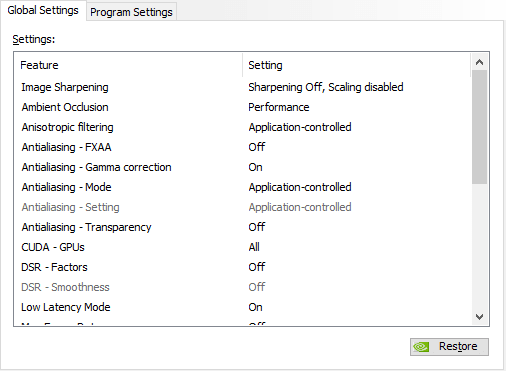
Task: Click the Restore button
Action: point(449,347)
